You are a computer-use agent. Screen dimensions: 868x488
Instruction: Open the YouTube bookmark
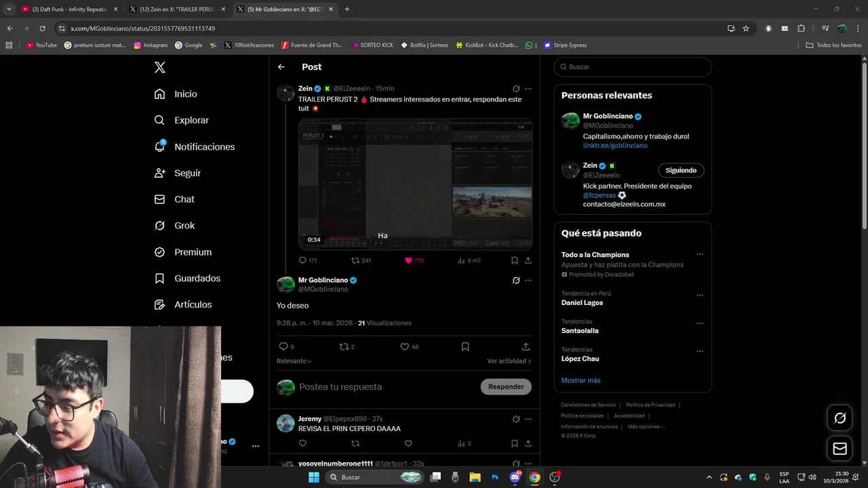pyautogui.click(x=42, y=45)
